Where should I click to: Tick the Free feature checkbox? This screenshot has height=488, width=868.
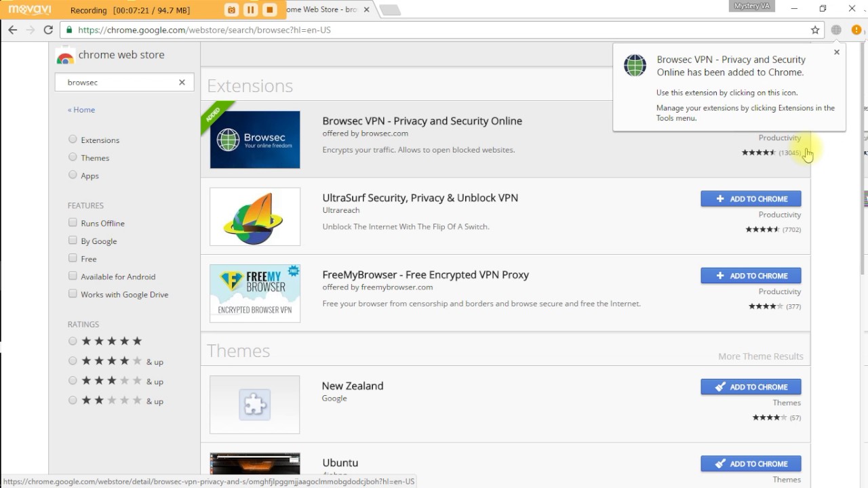pyautogui.click(x=73, y=258)
